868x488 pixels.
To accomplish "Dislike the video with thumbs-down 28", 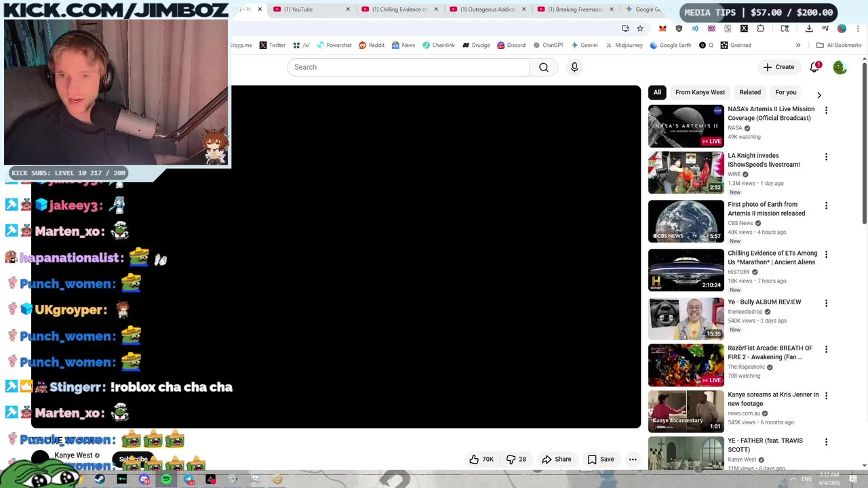I will (x=517, y=459).
